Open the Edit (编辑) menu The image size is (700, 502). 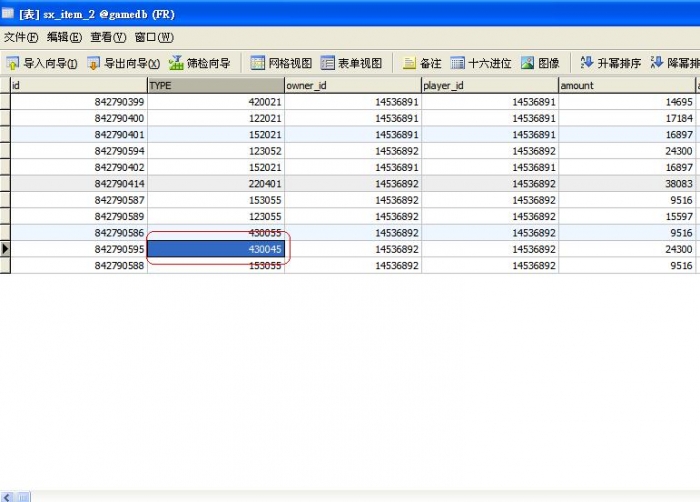(64, 37)
